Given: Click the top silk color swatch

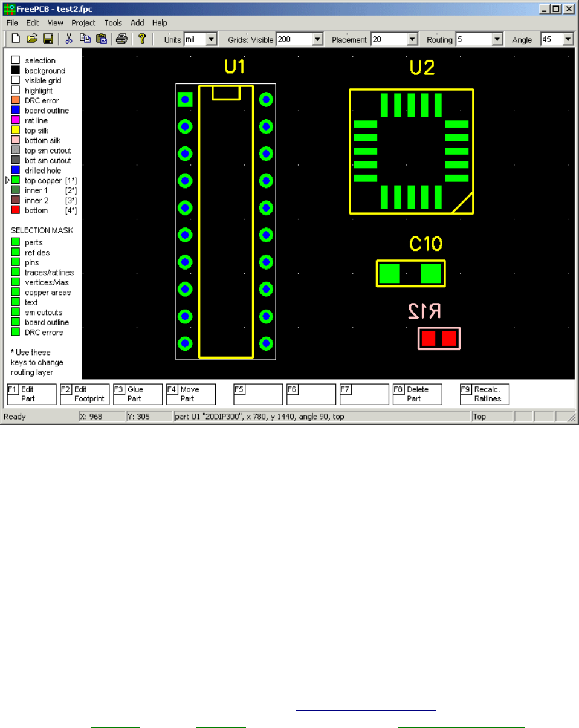Looking at the screenshot, I should click(x=16, y=131).
